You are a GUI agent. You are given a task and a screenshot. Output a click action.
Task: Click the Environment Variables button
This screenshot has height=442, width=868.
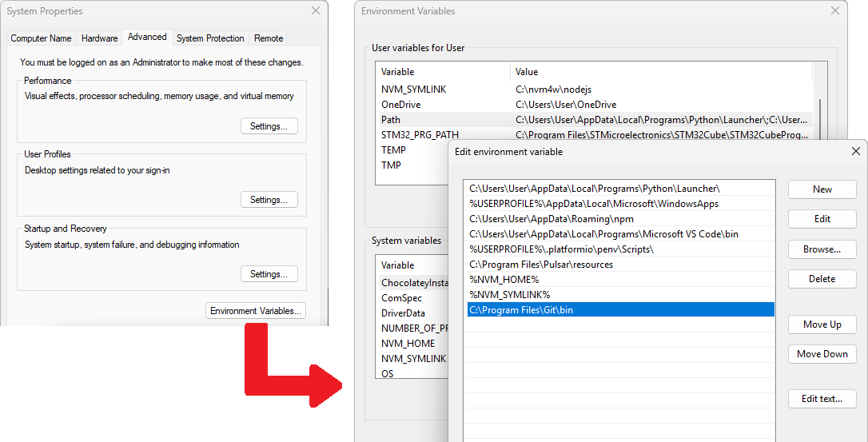(x=255, y=311)
